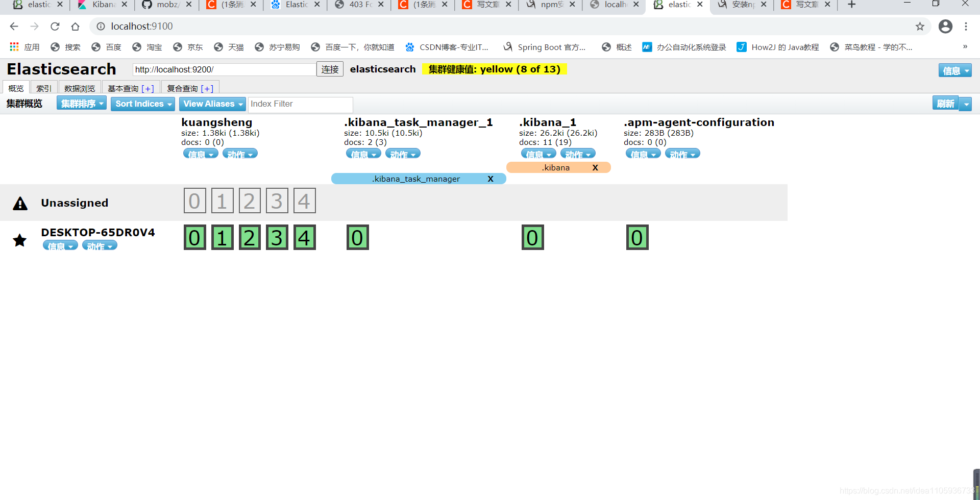Open the Apps (应用) bookmark grid
The width and height of the screenshot is (980, 500).
(x=24, y=47)
